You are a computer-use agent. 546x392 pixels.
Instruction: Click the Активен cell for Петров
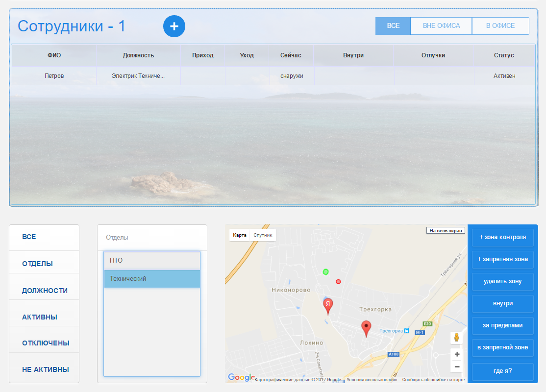(x=504, y=76)
